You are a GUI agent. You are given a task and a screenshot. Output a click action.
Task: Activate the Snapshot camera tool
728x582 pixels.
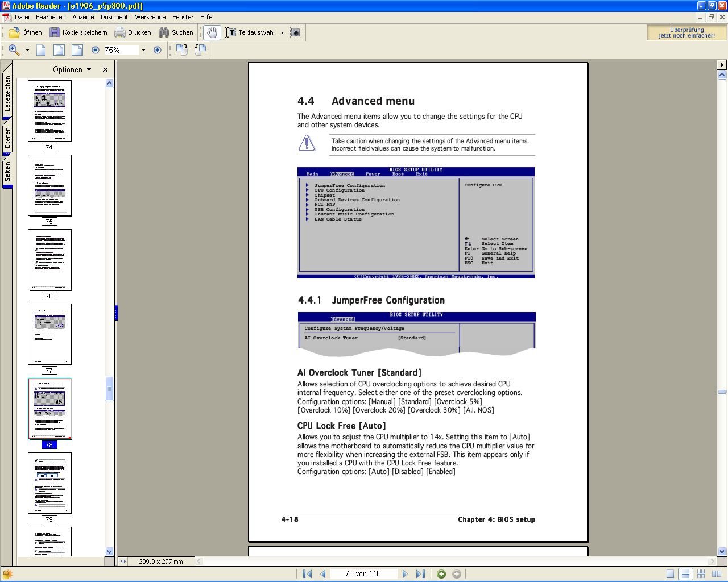tap(295, 32)
